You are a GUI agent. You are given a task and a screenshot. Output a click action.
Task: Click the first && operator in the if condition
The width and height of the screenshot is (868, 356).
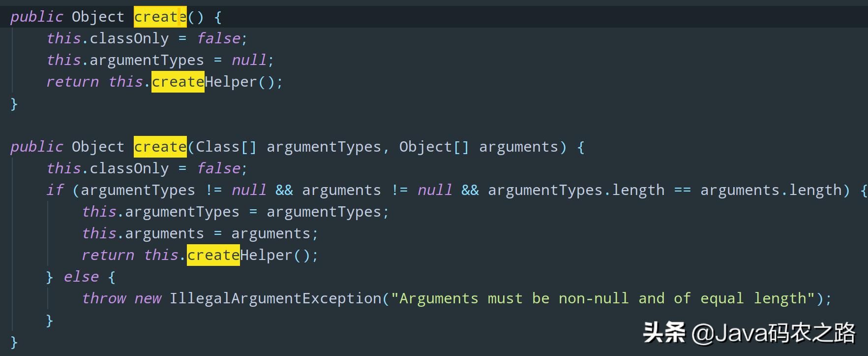tap(284, 191)
